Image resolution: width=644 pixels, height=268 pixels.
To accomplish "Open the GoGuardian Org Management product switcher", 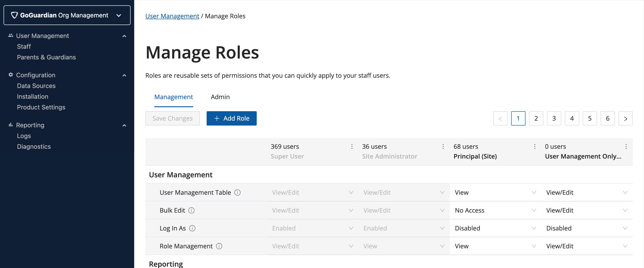I will click(67, 15).
